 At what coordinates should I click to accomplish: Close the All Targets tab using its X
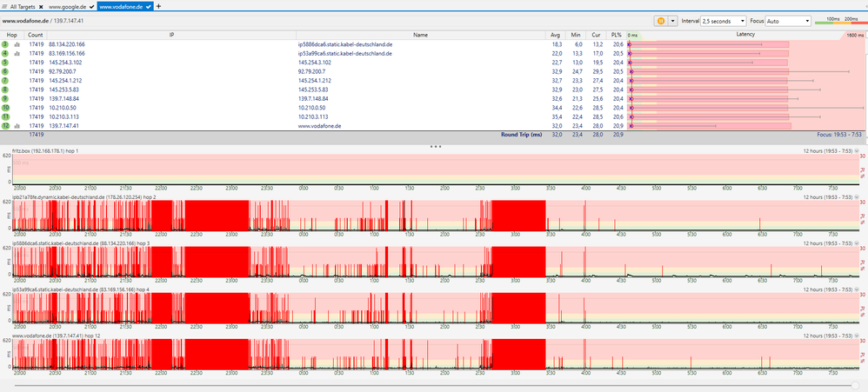41,5
